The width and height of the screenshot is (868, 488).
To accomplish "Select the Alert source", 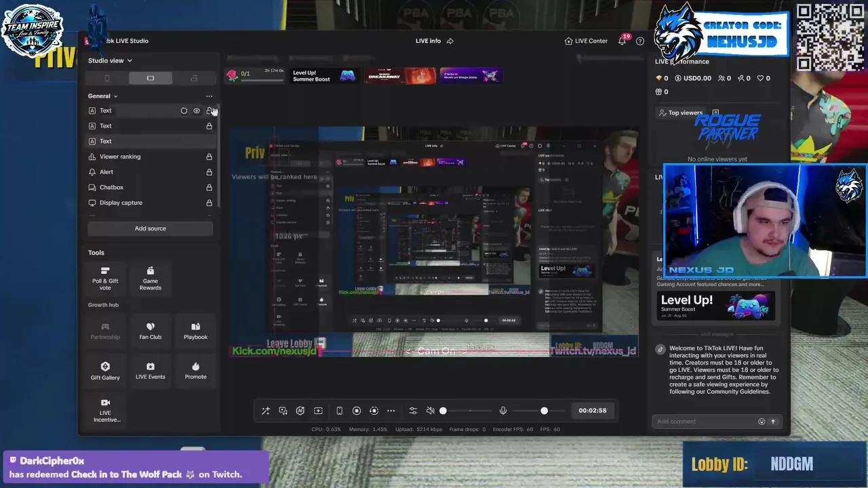I will click(x=151, y=172).
